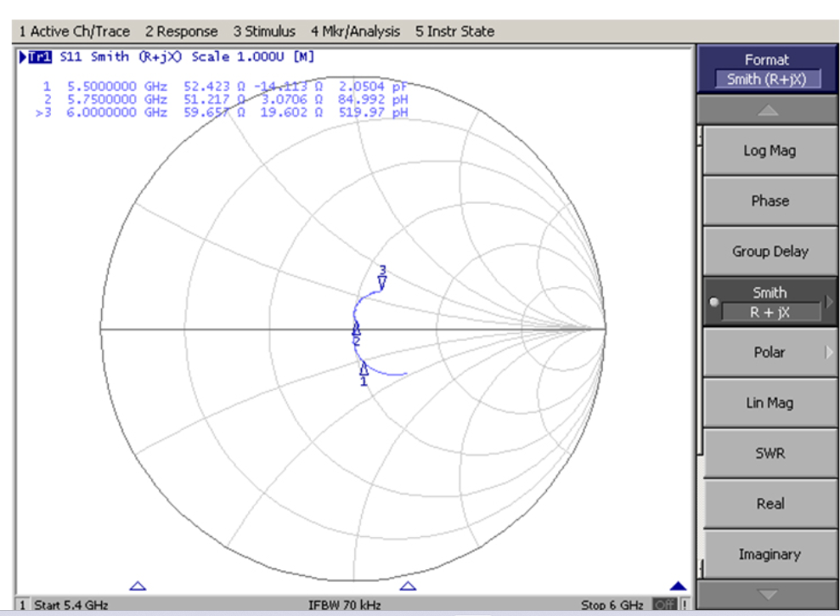This screenshot has width=840, height=616.
Task: Click the 2.0504 pF capacitance value
Action: (373, 87)
